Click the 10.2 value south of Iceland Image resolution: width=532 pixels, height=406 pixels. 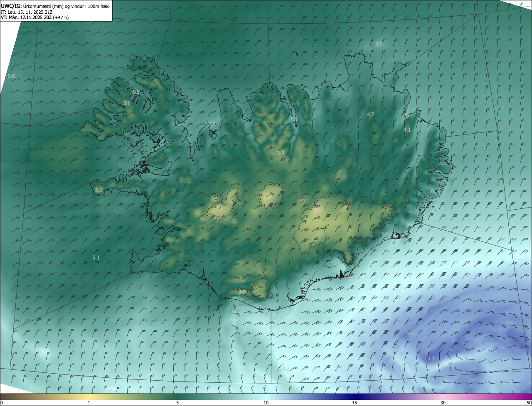coord(285,369)
